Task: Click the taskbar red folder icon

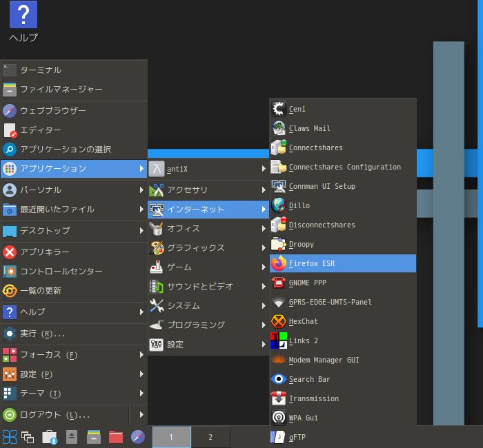Action: click(116, 437)
